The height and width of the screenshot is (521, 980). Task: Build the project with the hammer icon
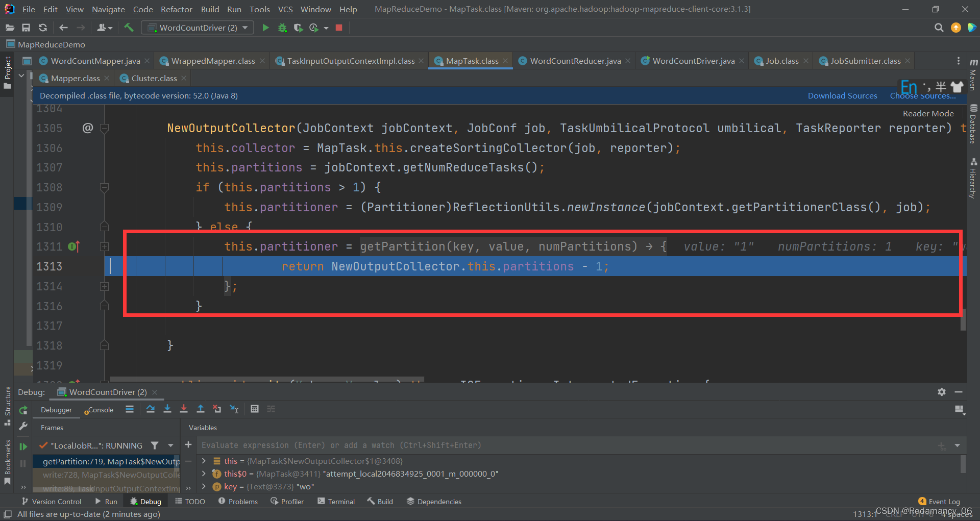129,28
